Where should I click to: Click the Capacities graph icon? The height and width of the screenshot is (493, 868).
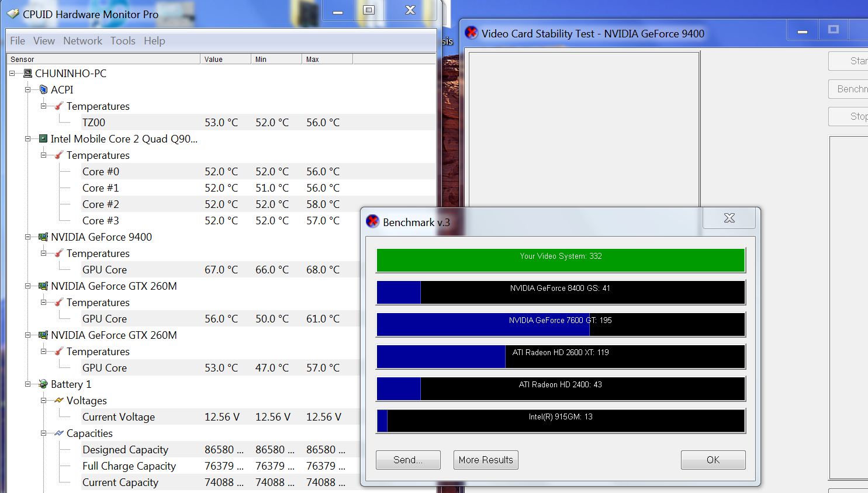58,433
